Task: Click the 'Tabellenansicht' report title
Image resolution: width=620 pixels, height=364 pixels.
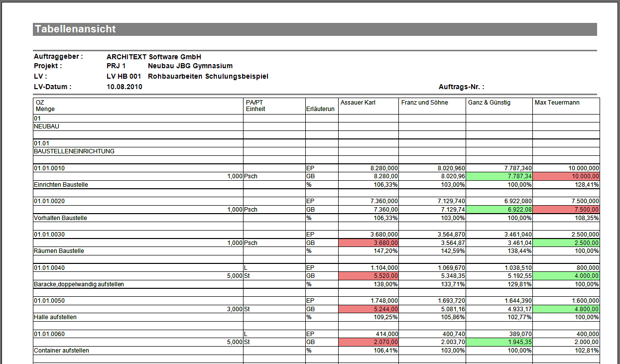Action: click(x=75, y=29)
